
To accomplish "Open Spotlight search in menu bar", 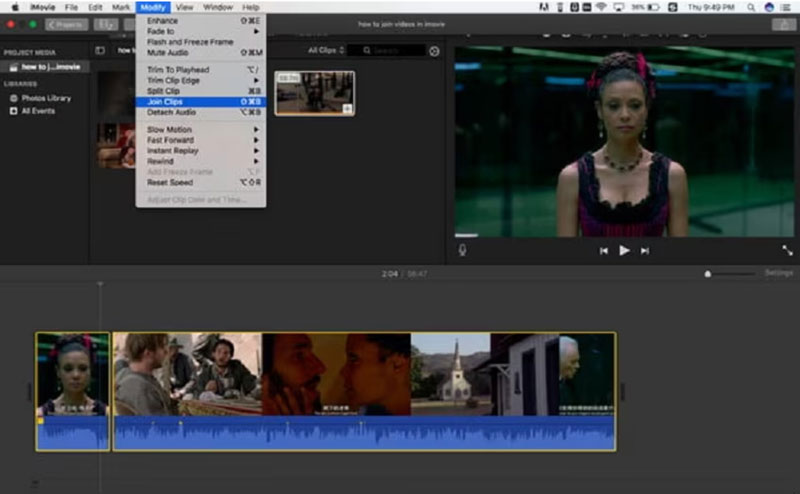I will (x=751, y=7).
